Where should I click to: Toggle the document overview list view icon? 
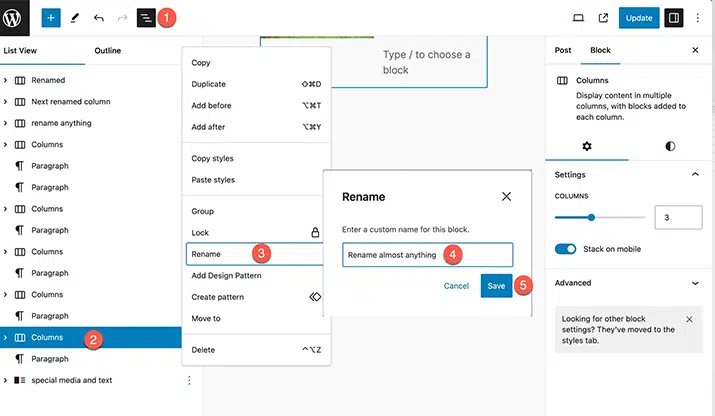click(146, 18)
